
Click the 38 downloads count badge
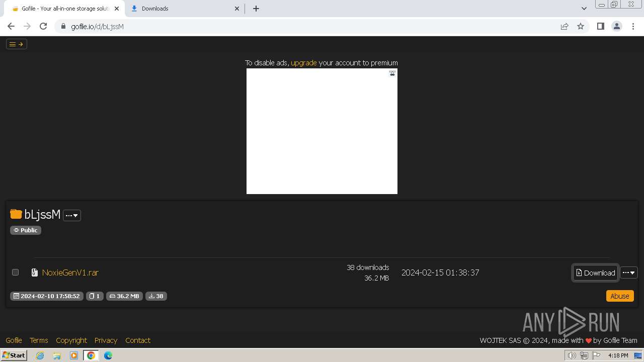156,296
